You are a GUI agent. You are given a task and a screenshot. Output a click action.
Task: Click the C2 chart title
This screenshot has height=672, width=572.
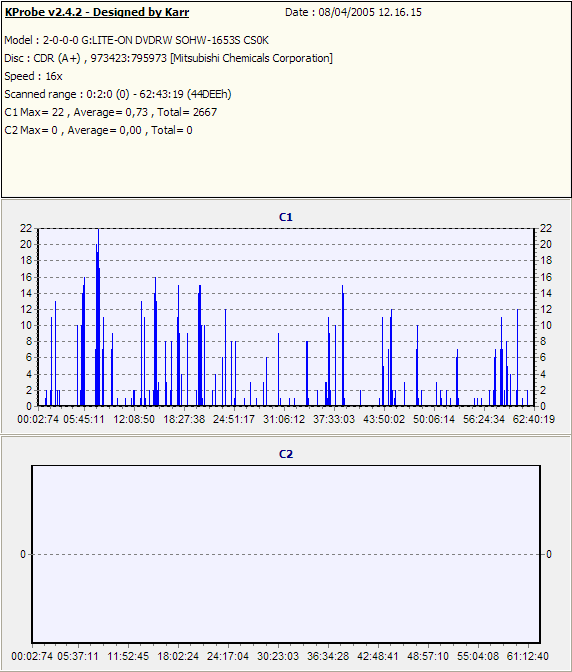tap(286, 454)
